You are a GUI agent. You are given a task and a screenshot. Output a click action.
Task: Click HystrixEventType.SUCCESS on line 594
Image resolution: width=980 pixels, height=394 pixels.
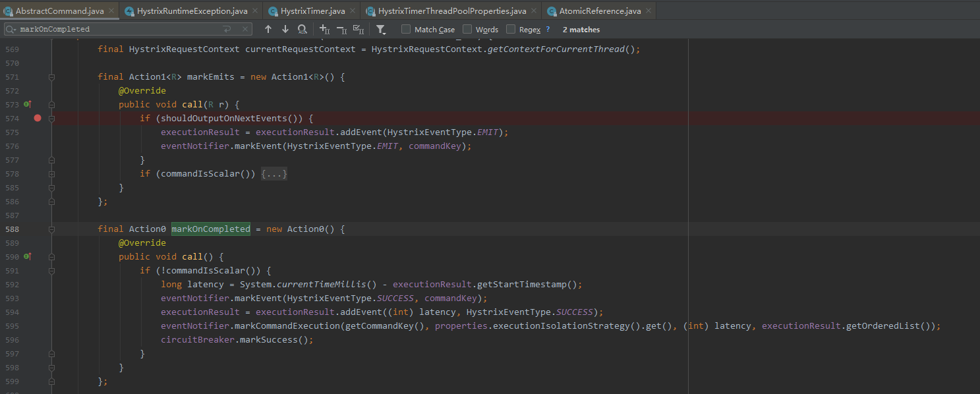(529, 312)
